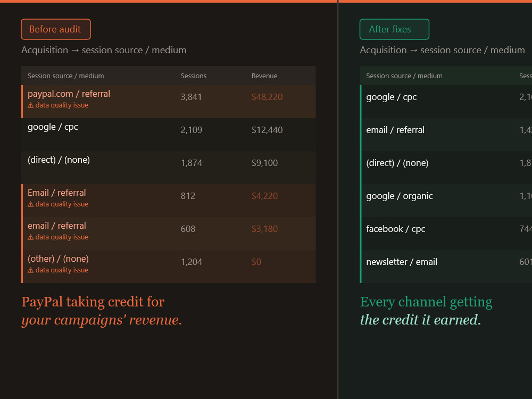532x399 pixels.
Task: Click warning icon under lowercase email / referral
Action: pyautogui.click(x=30, y=237)
